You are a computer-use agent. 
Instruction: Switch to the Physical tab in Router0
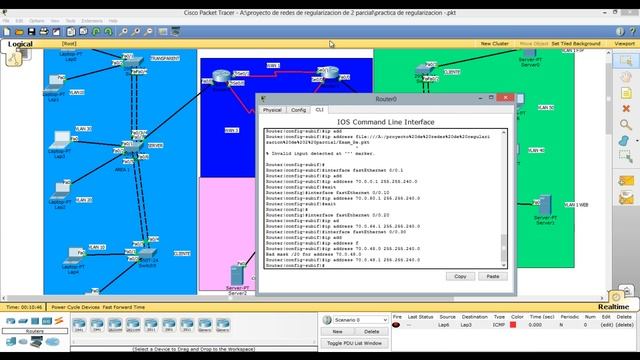(272, 110)
